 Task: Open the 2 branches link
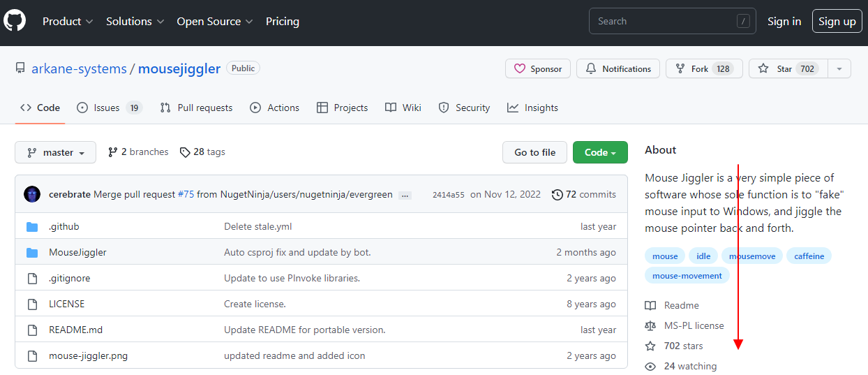pos(138,152)
